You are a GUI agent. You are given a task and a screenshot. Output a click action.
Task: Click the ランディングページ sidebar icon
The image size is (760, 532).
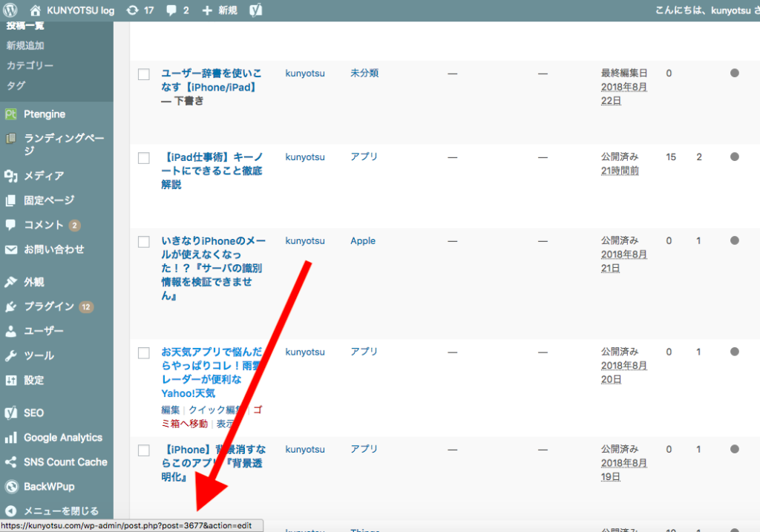tap(10, 139)
